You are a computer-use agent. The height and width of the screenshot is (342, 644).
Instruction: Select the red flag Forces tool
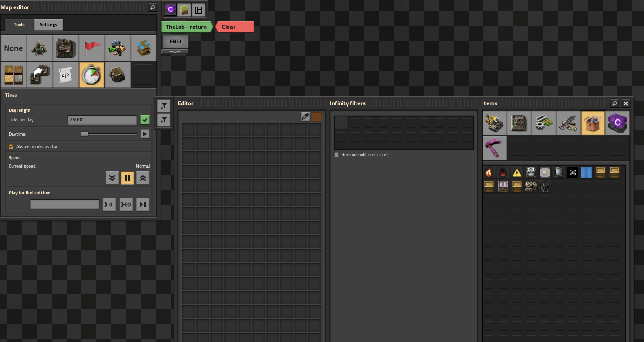[91, 48]
